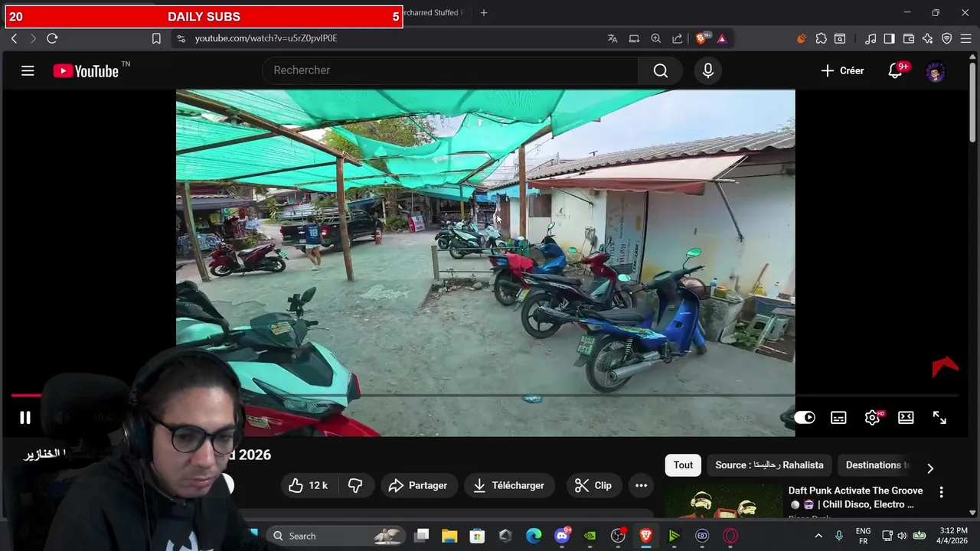Open the YouTube account avatar menu
This screenshot has height=551, width=980.
(936, 71)
